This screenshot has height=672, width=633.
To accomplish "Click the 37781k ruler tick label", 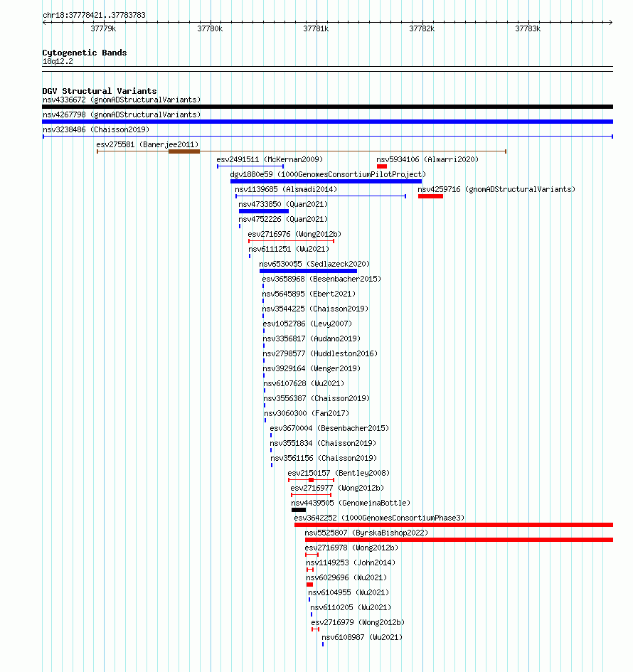I will 316,28.
